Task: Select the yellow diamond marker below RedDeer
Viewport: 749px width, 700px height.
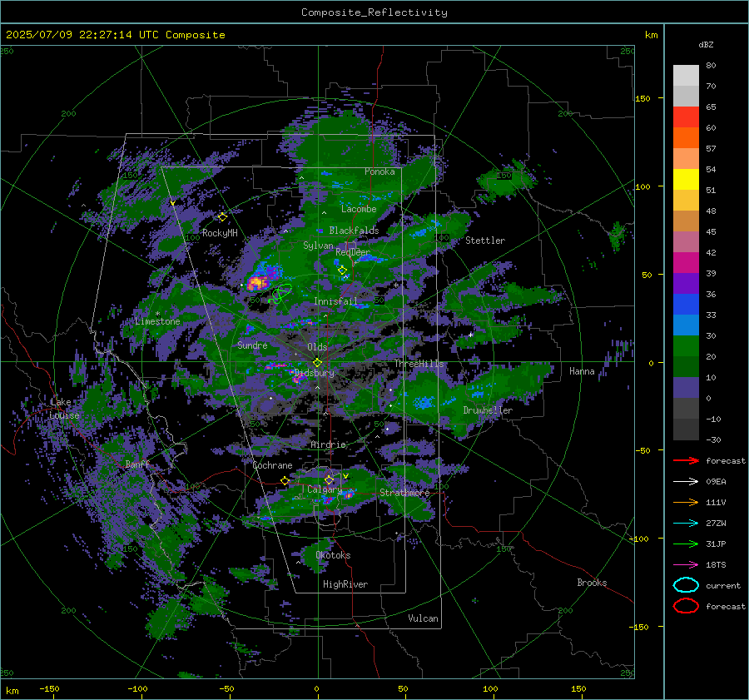Action: 342,271
